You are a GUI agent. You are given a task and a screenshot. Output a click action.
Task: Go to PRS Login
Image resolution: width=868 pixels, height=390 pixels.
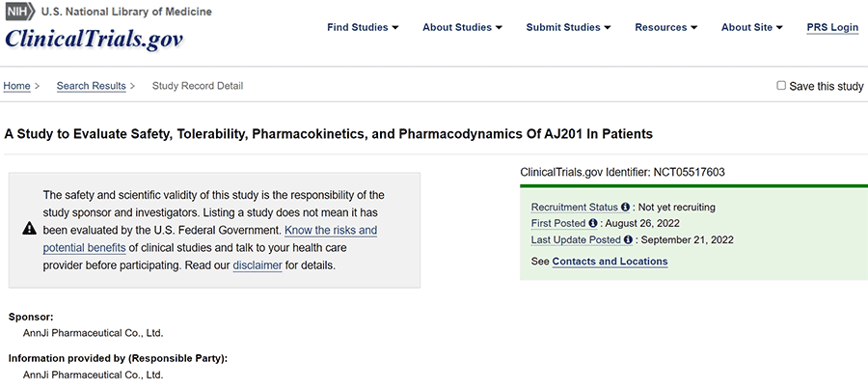pos(832,27)
